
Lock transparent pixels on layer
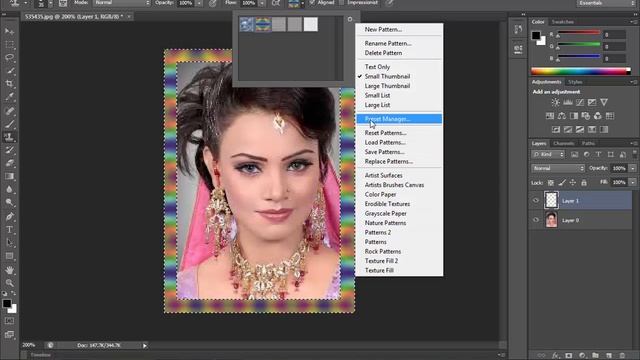tap(551, 183)
